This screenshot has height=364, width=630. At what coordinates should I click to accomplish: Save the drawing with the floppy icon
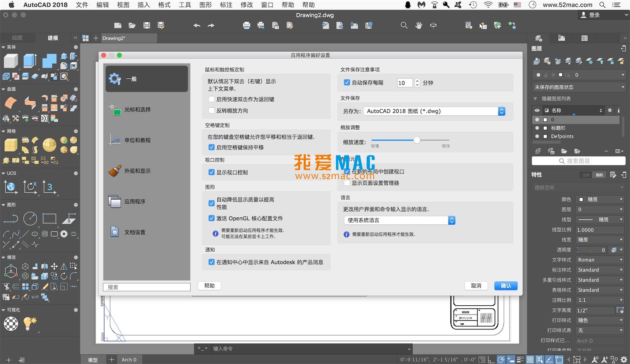tap(147, 25)
